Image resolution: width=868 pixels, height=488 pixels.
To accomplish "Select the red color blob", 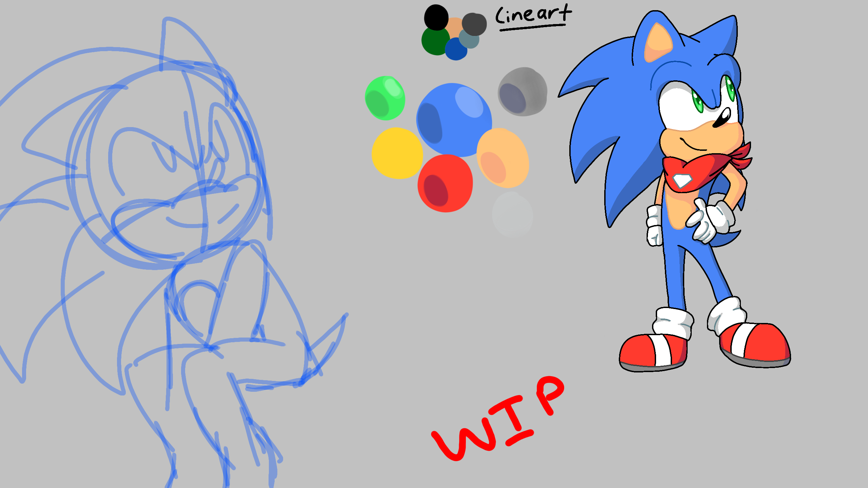I will pos(445,183).
